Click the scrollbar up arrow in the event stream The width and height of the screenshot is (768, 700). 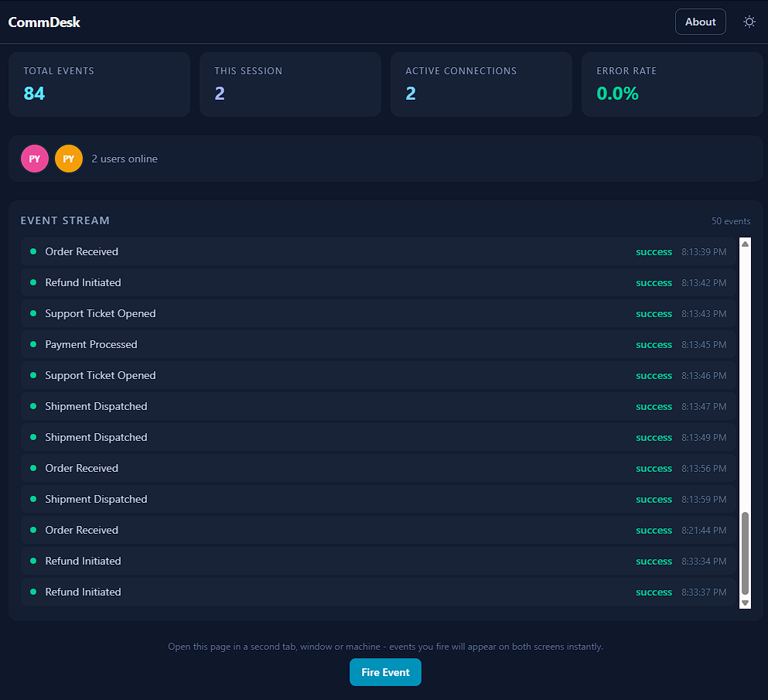pos(745,243)
